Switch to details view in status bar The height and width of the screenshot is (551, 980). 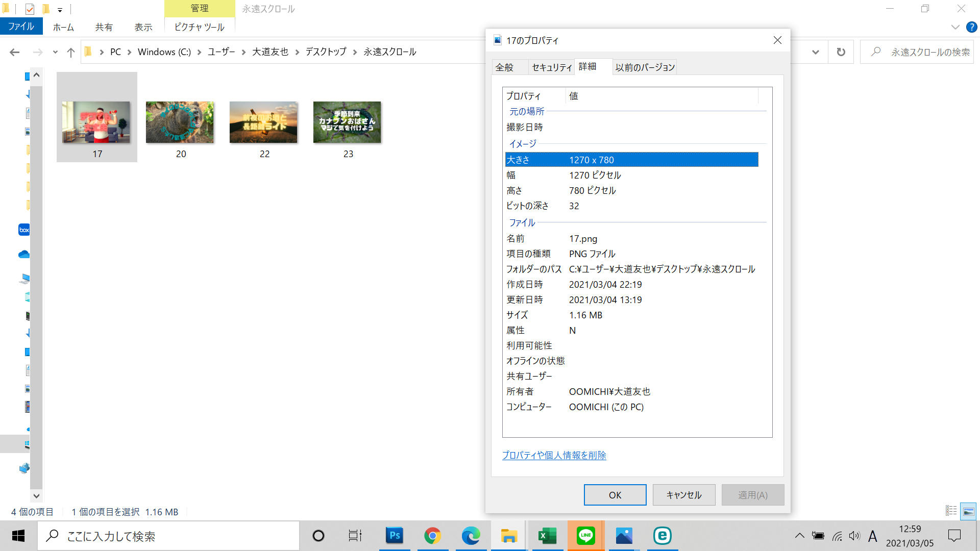[951, 511]
